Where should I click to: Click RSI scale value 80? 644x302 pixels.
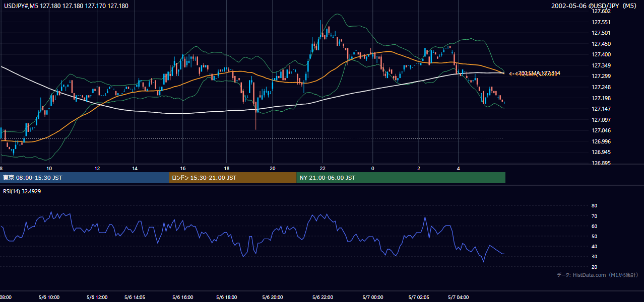(x=594, y=206)
